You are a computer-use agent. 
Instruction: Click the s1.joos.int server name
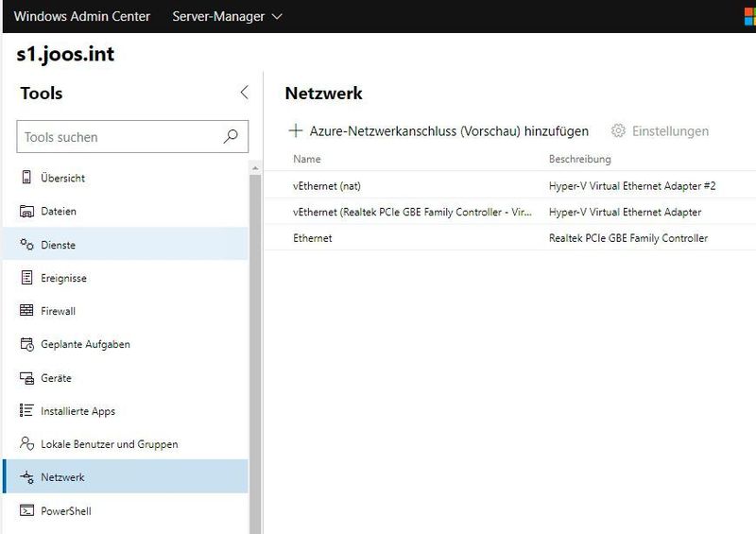[65, 54]
